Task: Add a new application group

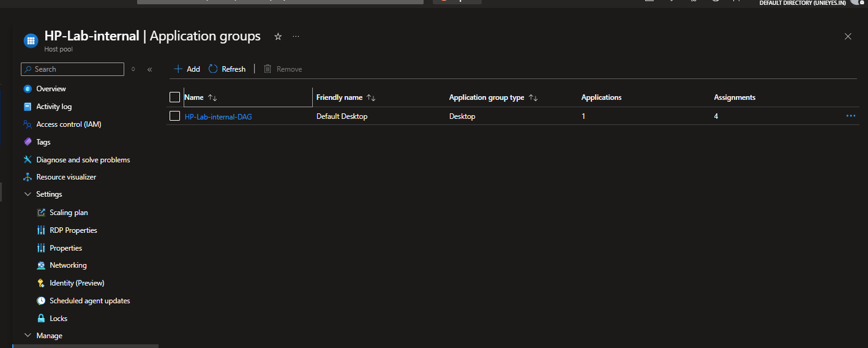Action: click(x=187, y=69)
